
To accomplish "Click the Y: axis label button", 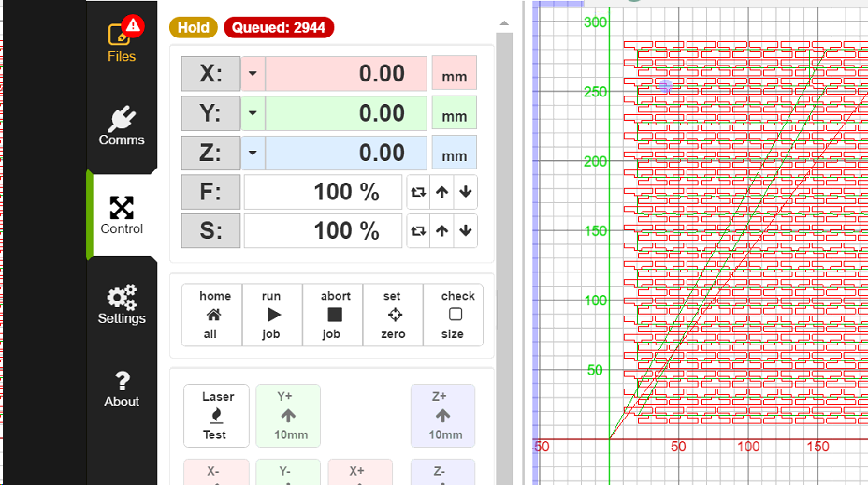I will click(210, 113).
